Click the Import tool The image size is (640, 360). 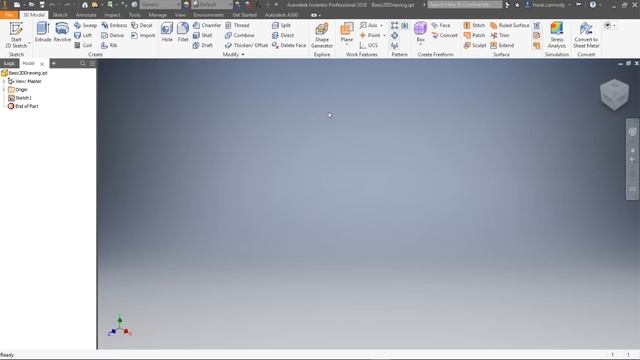pos(143,36)
